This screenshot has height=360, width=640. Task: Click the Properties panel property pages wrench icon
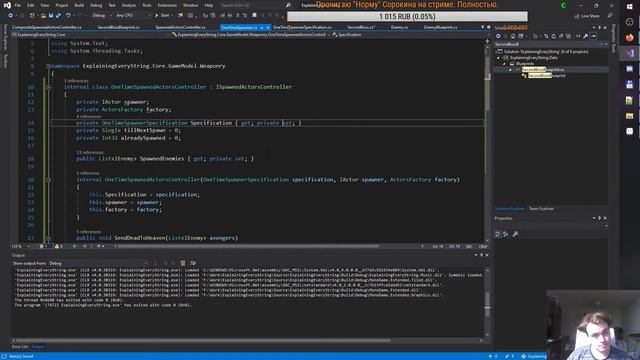tap(515, 234)
